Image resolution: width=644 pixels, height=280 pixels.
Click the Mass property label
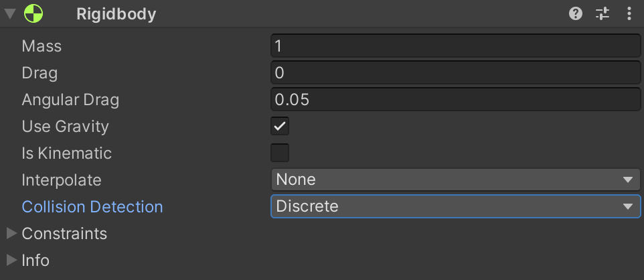point(42,46)
